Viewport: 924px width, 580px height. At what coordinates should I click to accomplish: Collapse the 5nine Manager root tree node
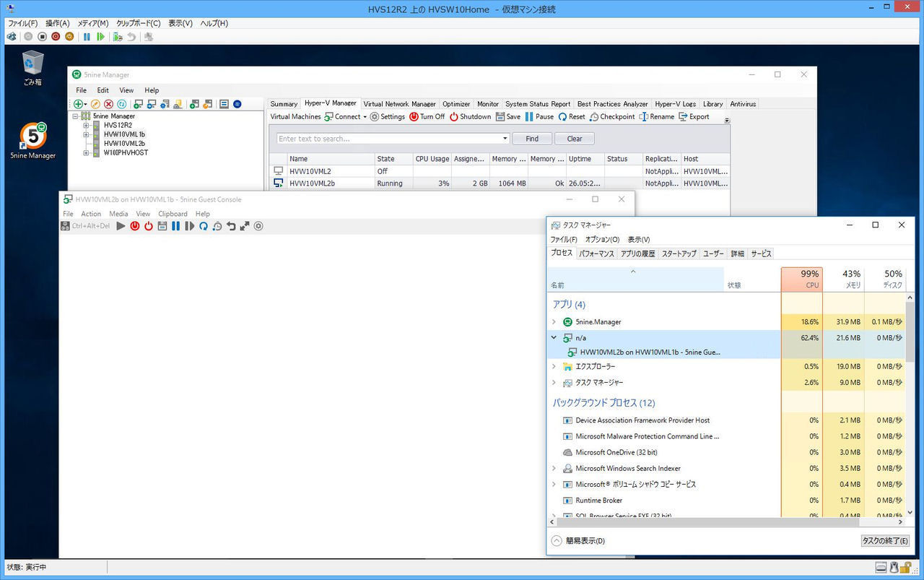click(x=76, y=116)
